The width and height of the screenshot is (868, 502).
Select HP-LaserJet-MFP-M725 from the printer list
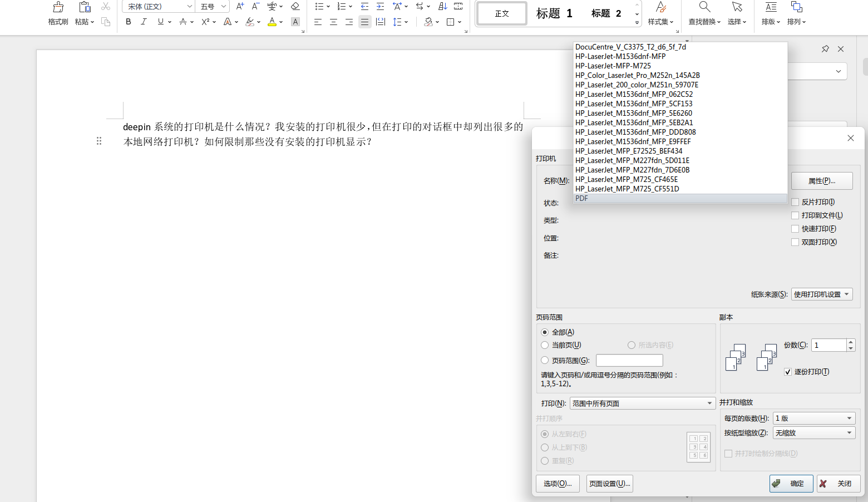coord(613,66)
